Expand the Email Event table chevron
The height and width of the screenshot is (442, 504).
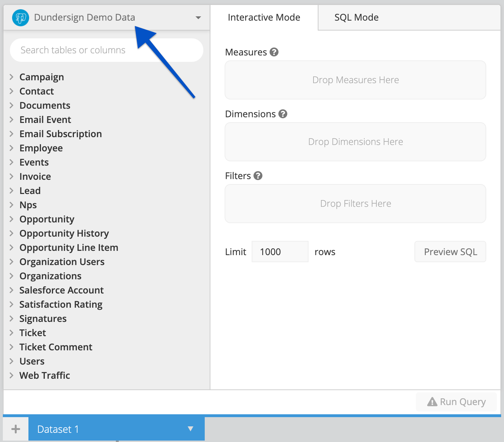tap(11, 119)
